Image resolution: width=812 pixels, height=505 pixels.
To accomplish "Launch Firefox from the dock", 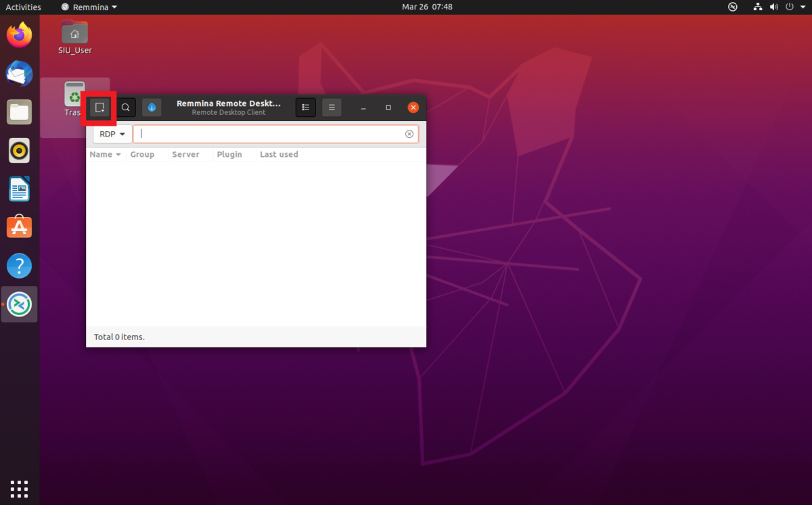I will [19, 34].
